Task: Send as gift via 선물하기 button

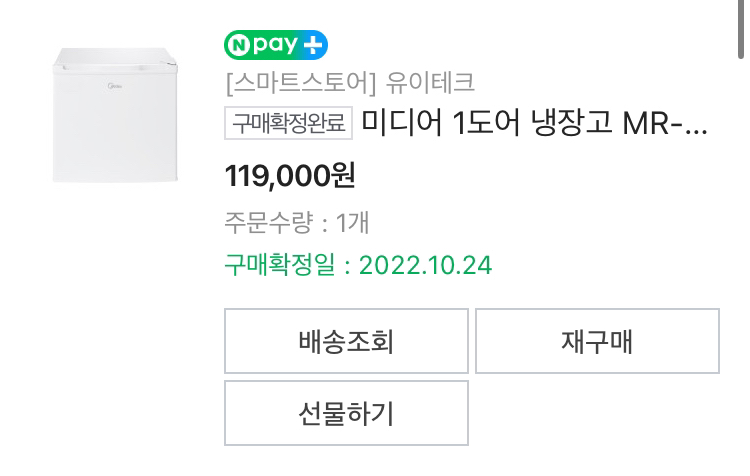Action: point(346,413)
